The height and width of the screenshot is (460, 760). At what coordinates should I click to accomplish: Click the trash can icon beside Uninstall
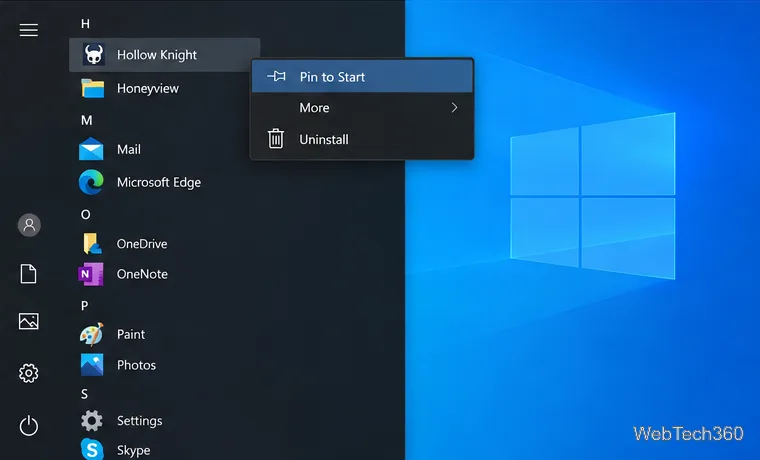coord(276,139)
